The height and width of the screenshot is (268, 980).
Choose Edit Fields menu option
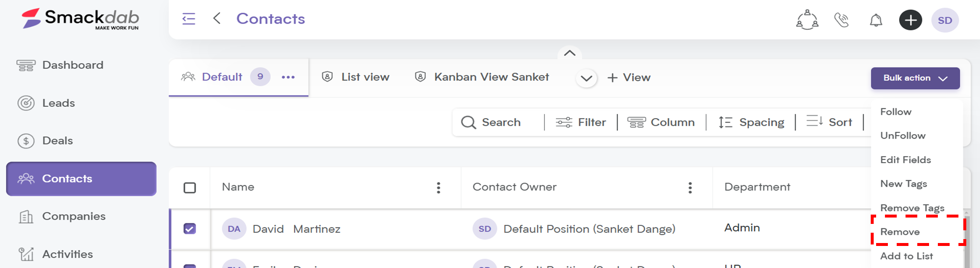tap(906, 160)
